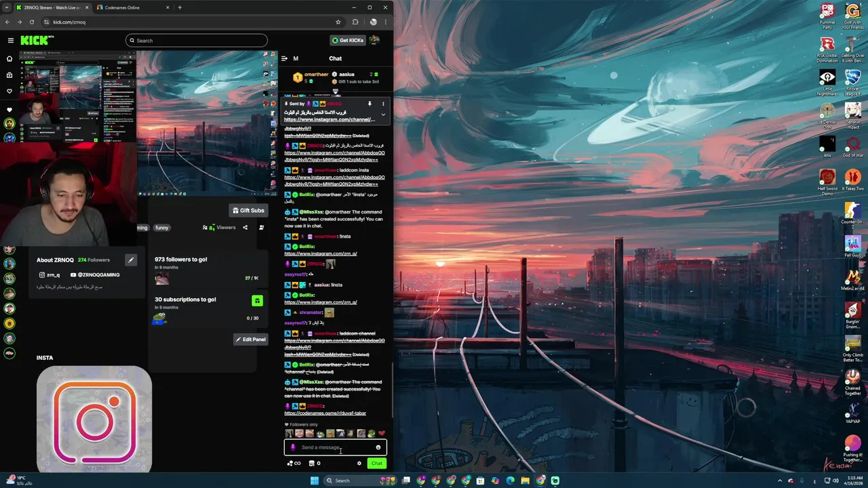
Task: Switch to the M tab beside Chat
Action: click(296, 58)
